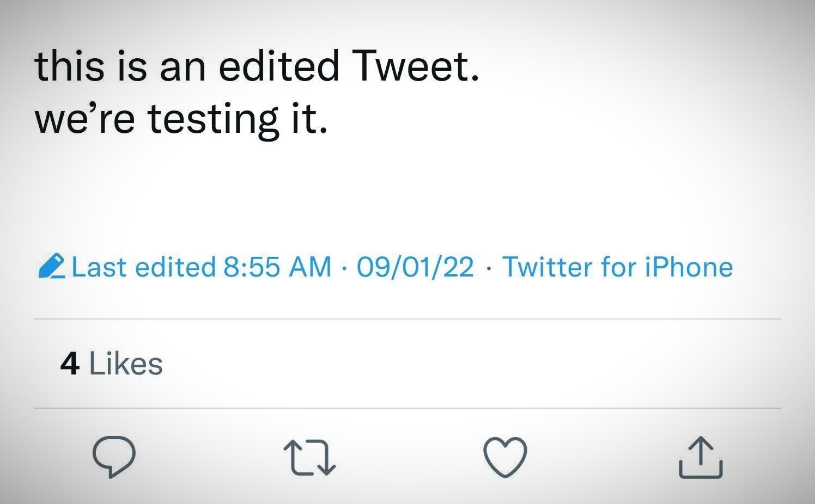Viewport: 815px width, 504px height.
Task: Like the tweet with heart icon
Action: [506, 457]
